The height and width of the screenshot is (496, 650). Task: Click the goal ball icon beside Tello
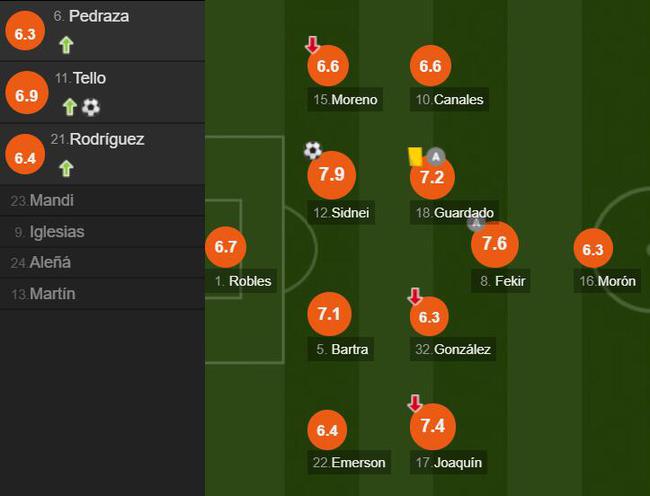click(x=91, y=106)
